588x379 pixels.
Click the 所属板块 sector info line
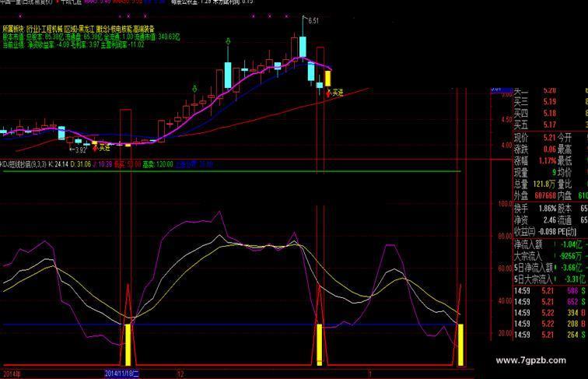point(79,29)
